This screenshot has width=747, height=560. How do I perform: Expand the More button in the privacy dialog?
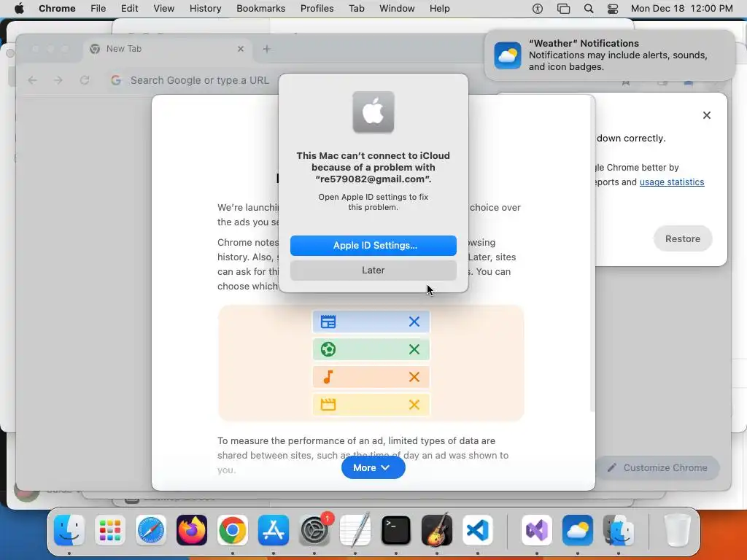coord(373,467)
